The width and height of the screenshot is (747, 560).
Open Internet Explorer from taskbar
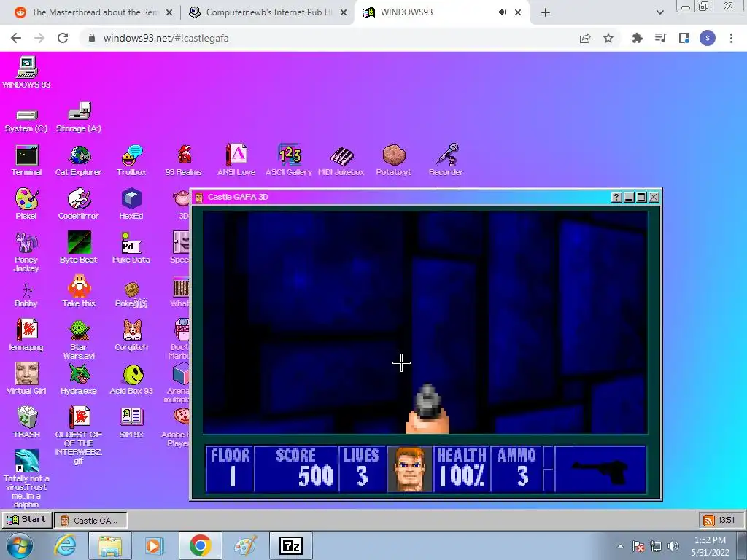click(65, 545)
